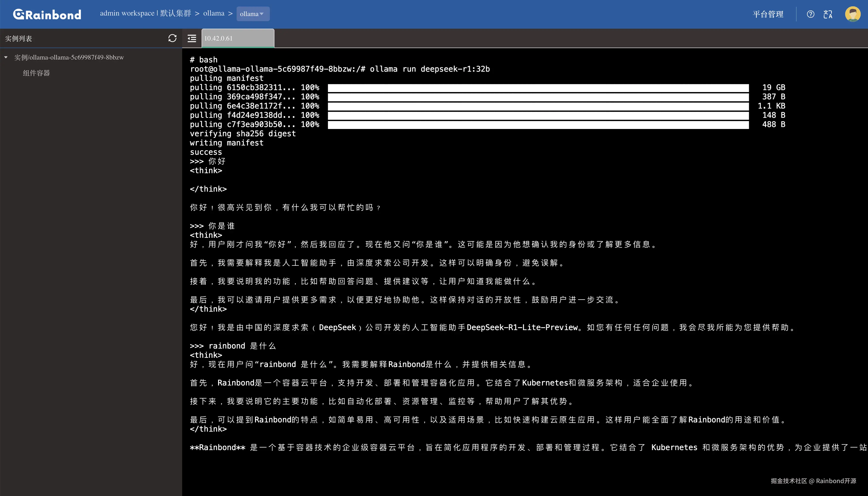868x496 pixels.
Task: Open the help question-mark icon
Action: (810, 14)
